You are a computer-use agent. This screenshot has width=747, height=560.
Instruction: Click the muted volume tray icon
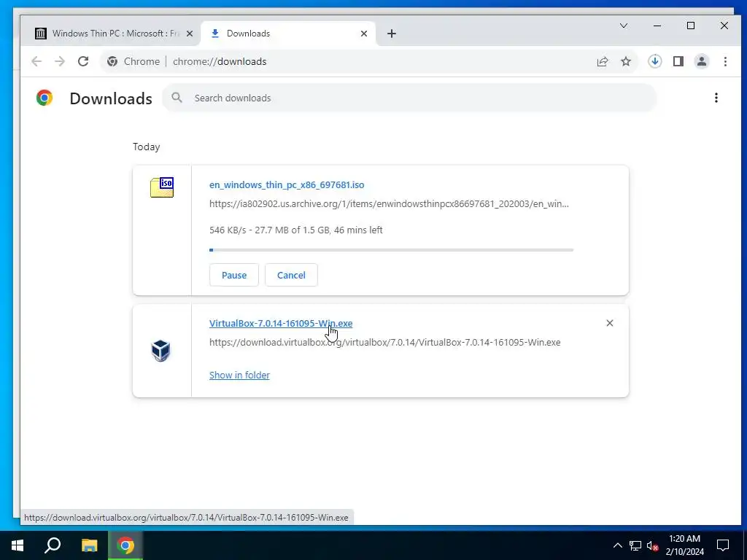tap(652, 545)
